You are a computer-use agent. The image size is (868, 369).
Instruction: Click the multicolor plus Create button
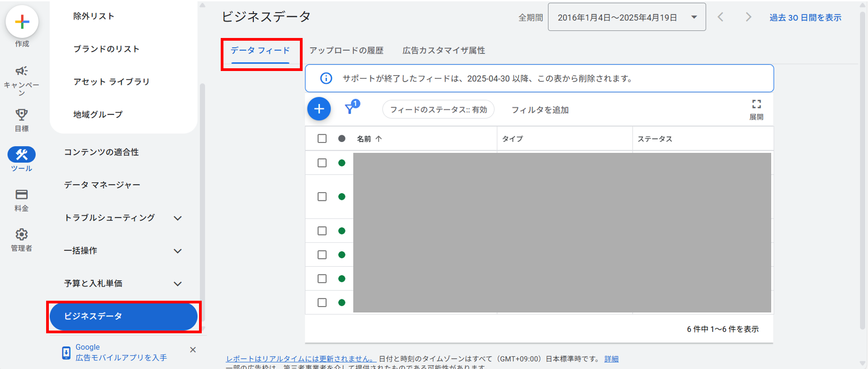pos(22,22)
